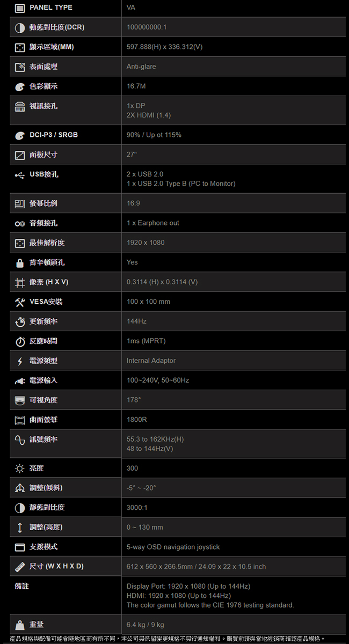This screenshot has height=644, width=349.
Task: Click the sine wave icon for 訊號頻率
Action: 20,440
